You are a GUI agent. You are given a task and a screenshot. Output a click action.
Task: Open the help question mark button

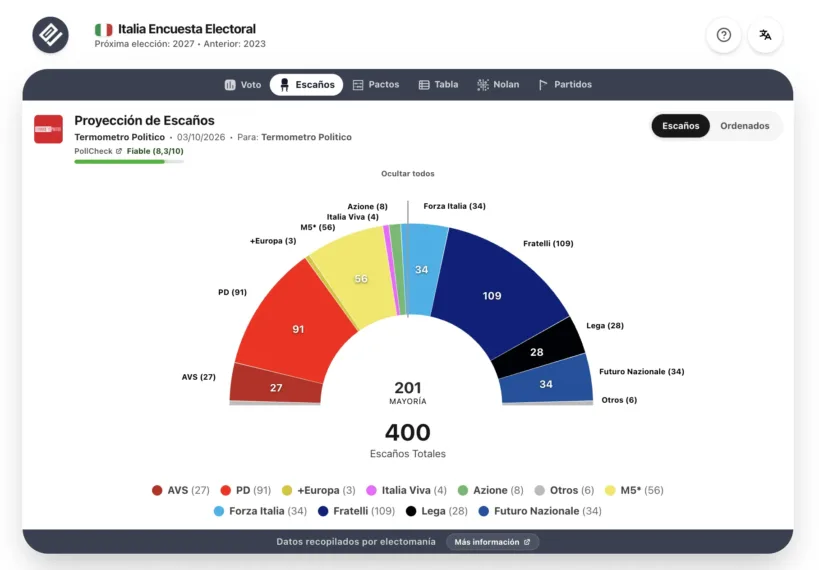pos(723,35)
